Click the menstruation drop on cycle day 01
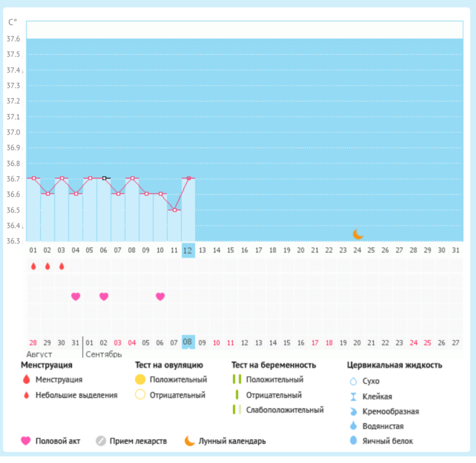Viewport: 476px width, 463px height. tap(33, 266)
